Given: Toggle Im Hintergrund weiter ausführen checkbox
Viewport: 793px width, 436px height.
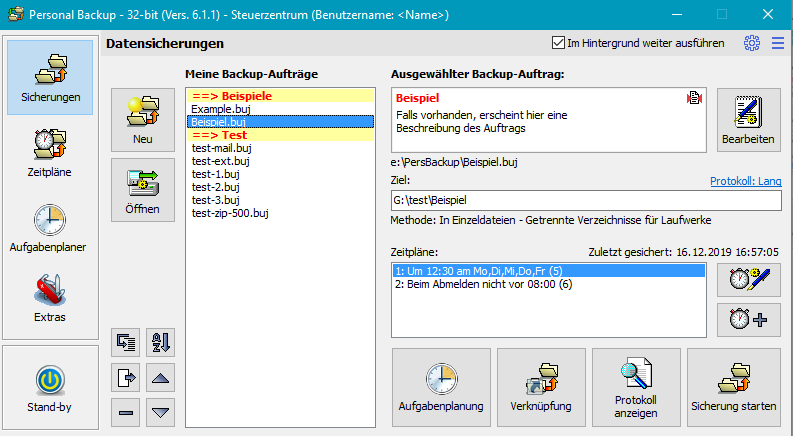Looking at the screenshot, I should click(x=558, y=43).
